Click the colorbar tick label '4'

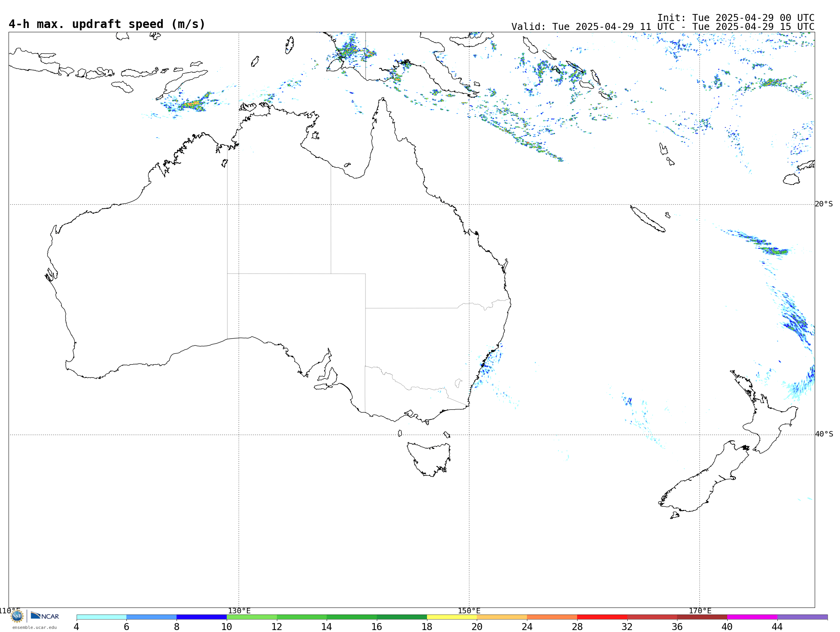76,627
